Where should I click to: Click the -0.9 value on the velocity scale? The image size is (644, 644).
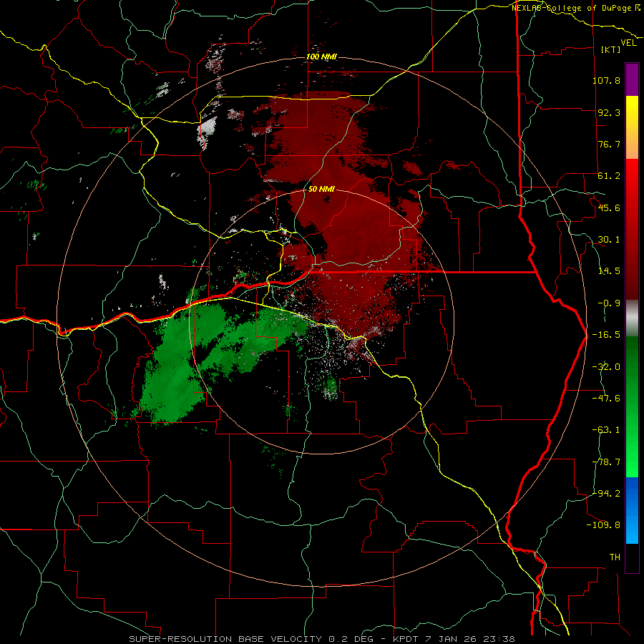[x=609, y=303]
